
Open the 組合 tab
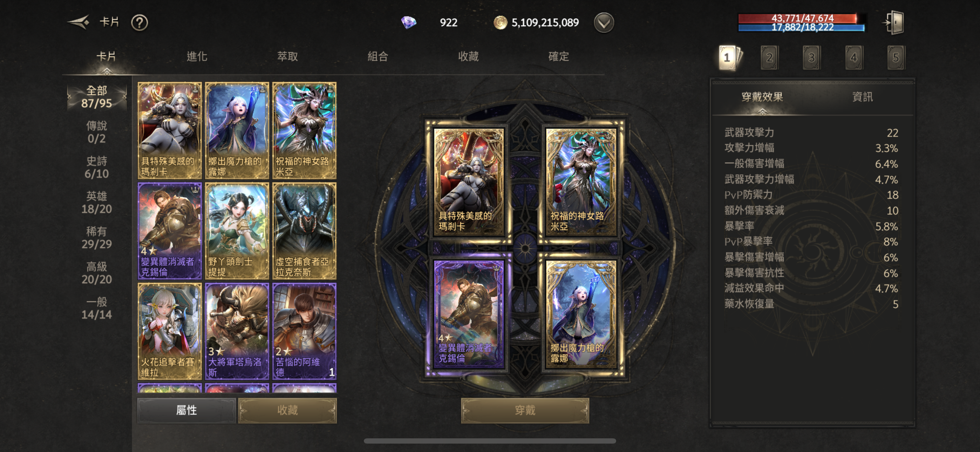378,57
